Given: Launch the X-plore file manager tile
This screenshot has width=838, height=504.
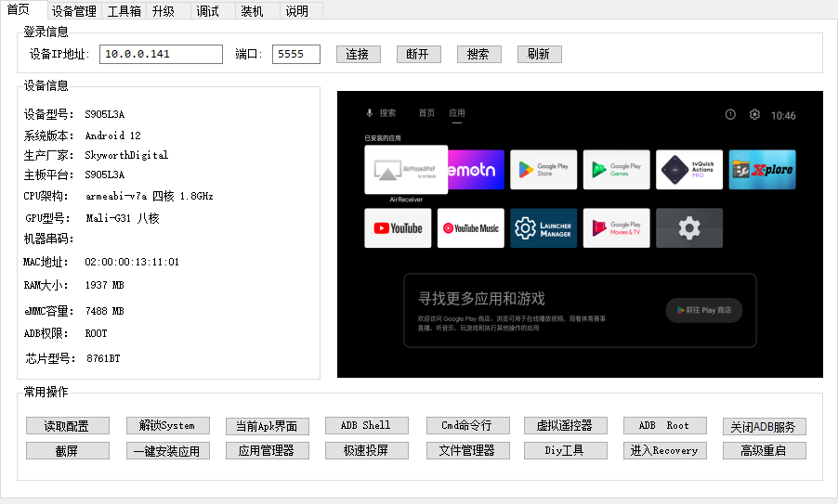Looking at the screenshot, I should (x=762, y=170).
